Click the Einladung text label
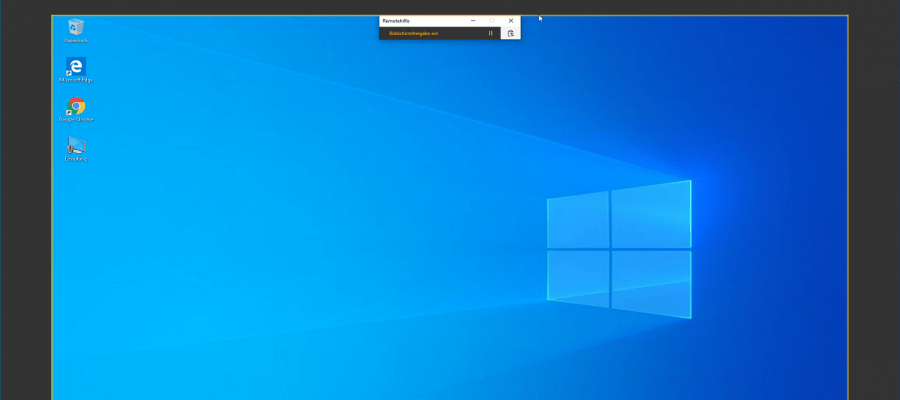The image size is (900, 400). click(76, 159)
